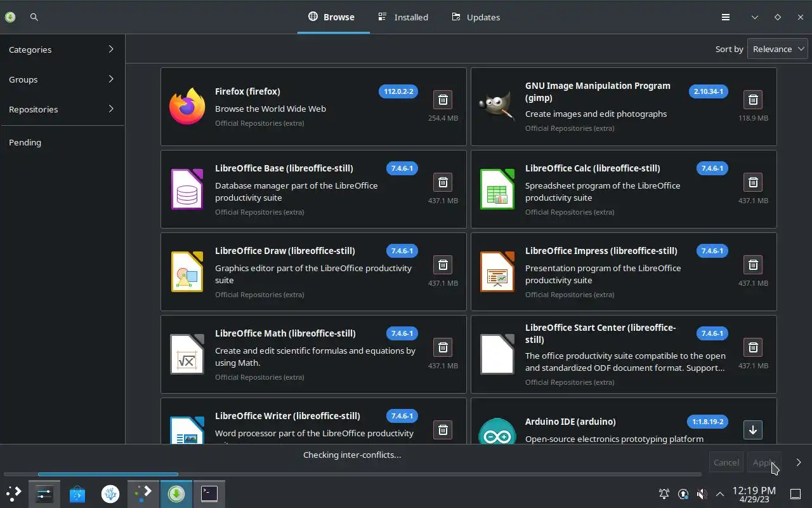The width and height of the screenshot is (812, 508).
Task: Remove Firefox using its trash icon
Action: click(x=443, y=100)
